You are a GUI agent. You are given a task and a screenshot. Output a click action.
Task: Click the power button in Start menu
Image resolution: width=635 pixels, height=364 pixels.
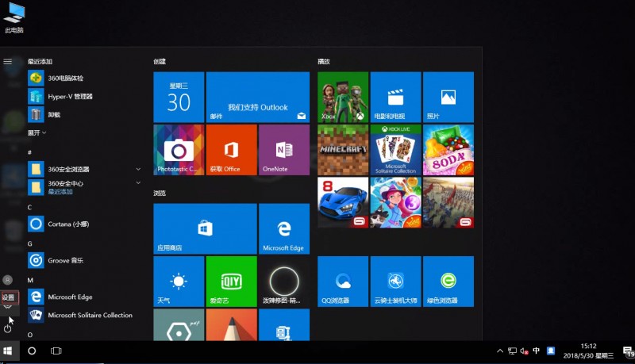(8, 328)
